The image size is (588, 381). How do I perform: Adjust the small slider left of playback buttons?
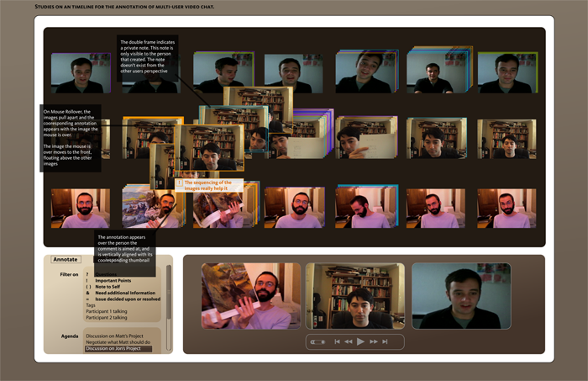[318, 341]
